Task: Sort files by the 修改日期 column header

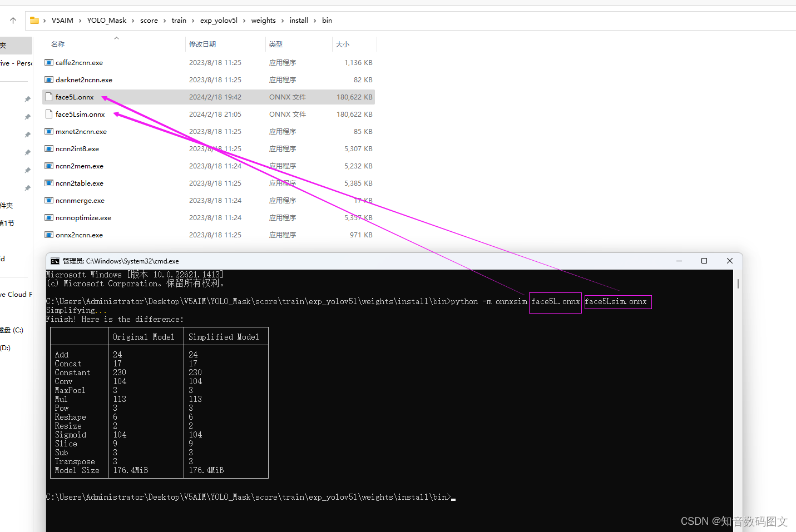Action: (x=202, y=44)
